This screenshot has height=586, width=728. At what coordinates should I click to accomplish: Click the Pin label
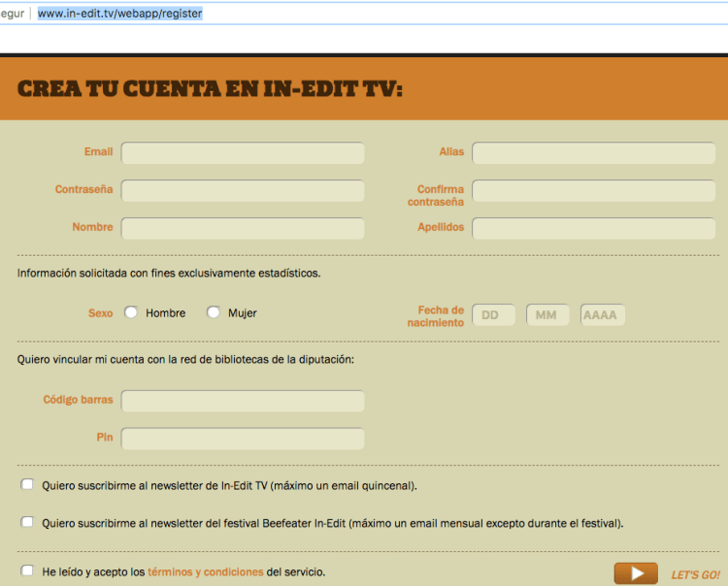105,437
